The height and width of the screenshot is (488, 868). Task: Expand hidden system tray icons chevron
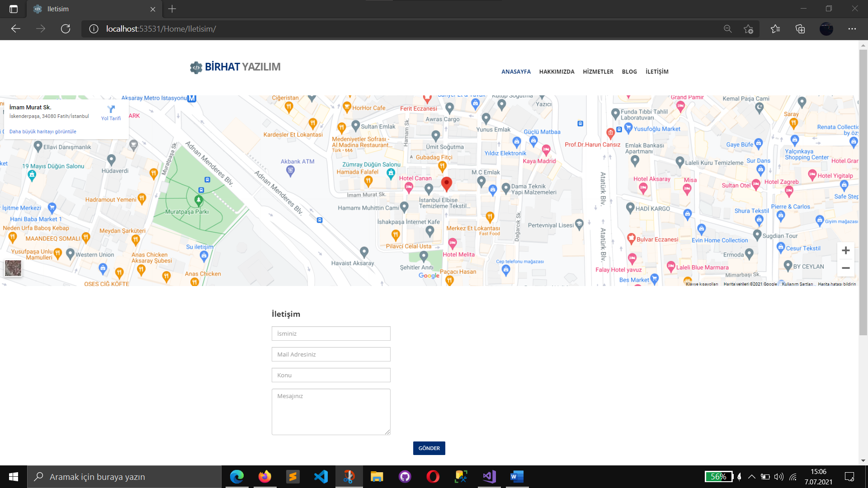click(751, 477)
